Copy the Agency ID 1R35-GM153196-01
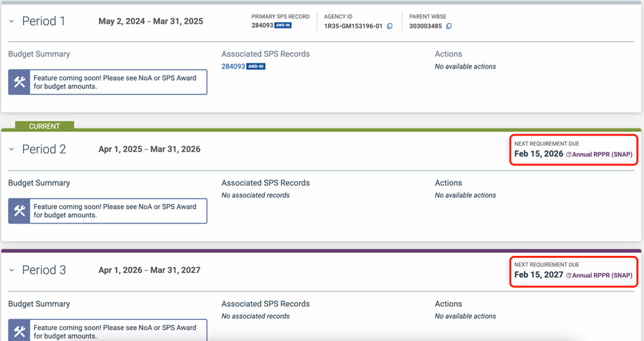 click(390, 26)
